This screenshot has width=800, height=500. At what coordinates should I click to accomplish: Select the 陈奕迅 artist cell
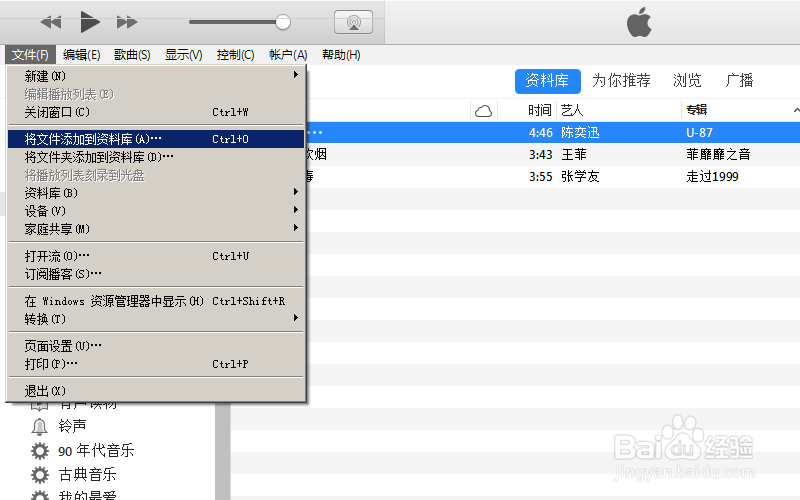click(x=580, y=133)
